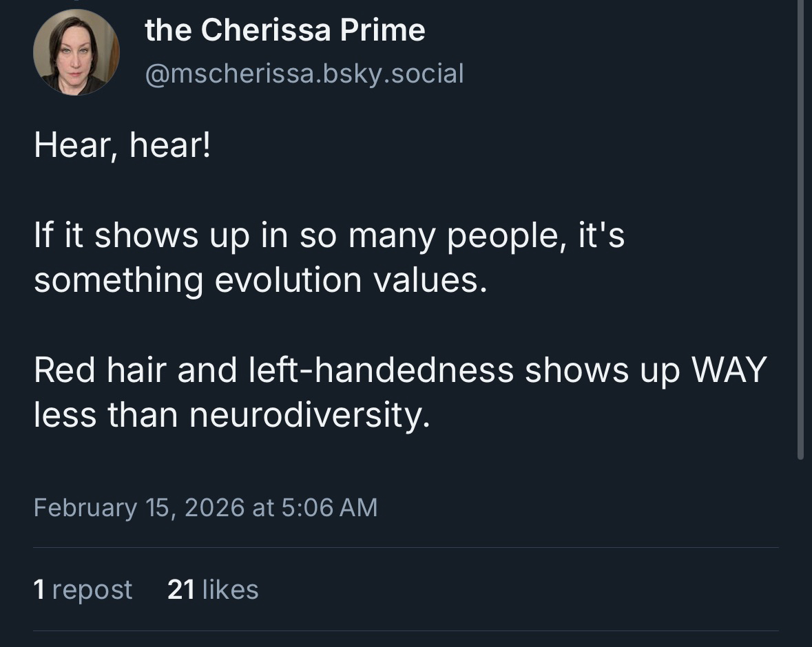Open the "21 likes" list
Image resolution: width=812 pixels, height=647 pixels.
(213, 590)
